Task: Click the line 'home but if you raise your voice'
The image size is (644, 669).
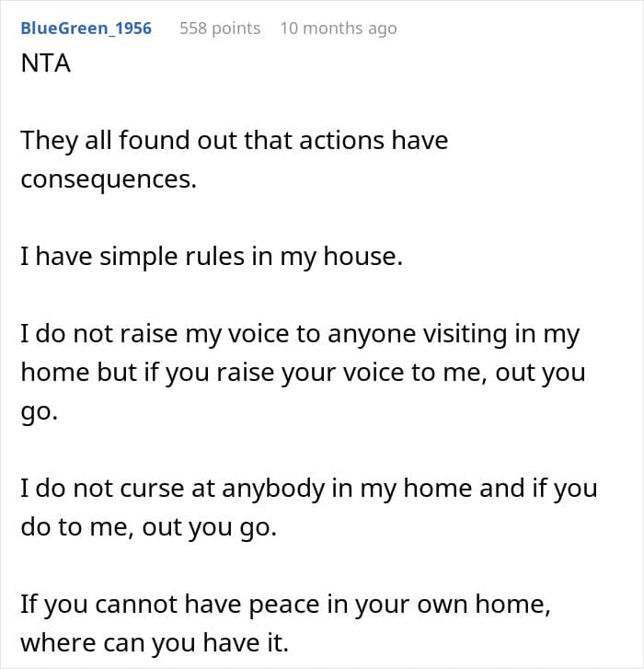Action: [303, 373]
